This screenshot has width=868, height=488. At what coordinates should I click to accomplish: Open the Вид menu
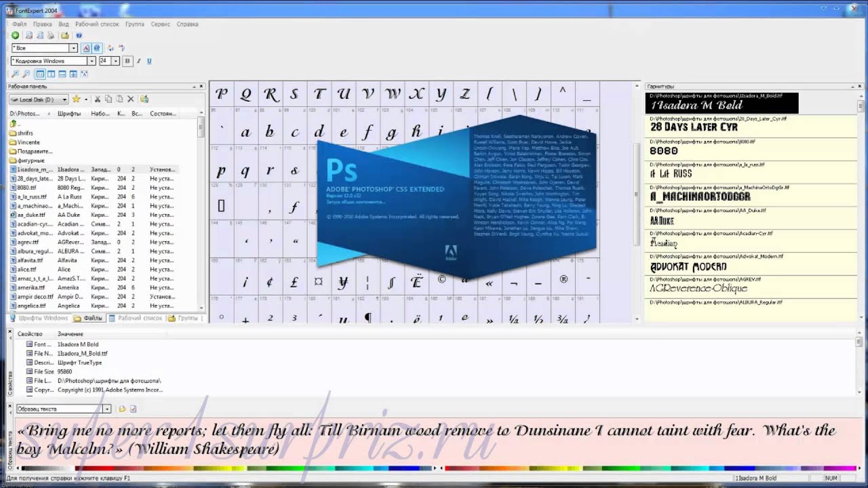64,24
